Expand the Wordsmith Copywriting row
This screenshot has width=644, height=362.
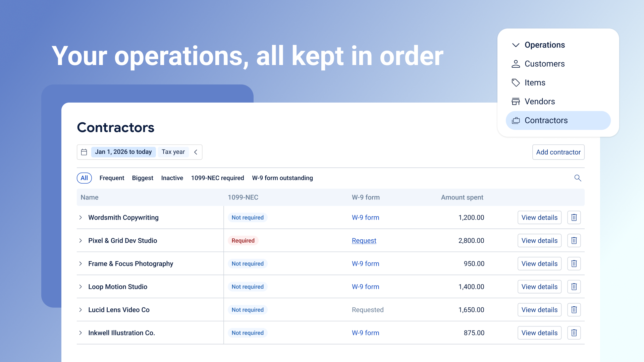pos(80,218)
